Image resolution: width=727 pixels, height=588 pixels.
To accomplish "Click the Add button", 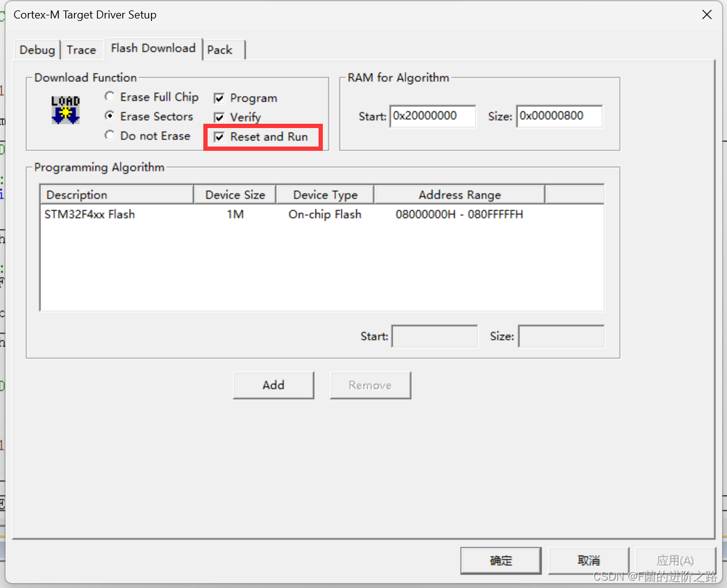I will 273,385.
